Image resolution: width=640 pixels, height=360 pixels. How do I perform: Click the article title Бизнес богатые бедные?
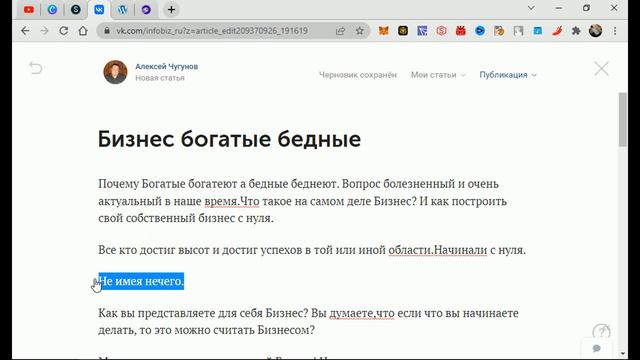[229, 139]
